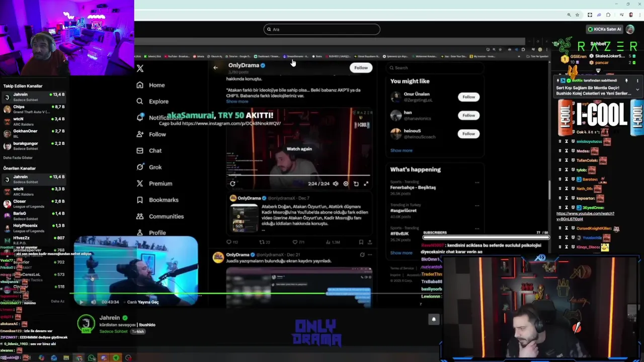Follow the OnlyDrama account
Viewport: 644px width, 362px height.
coord(361,67)
